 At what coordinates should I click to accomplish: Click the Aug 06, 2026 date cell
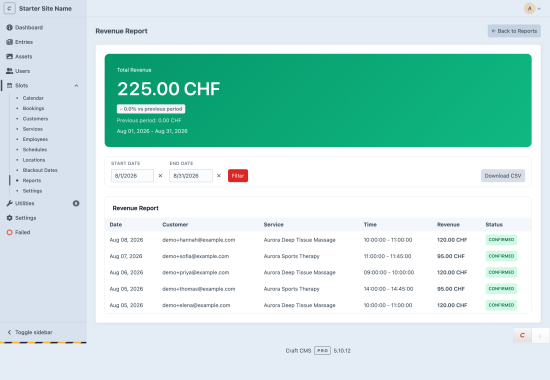[126, 273]
